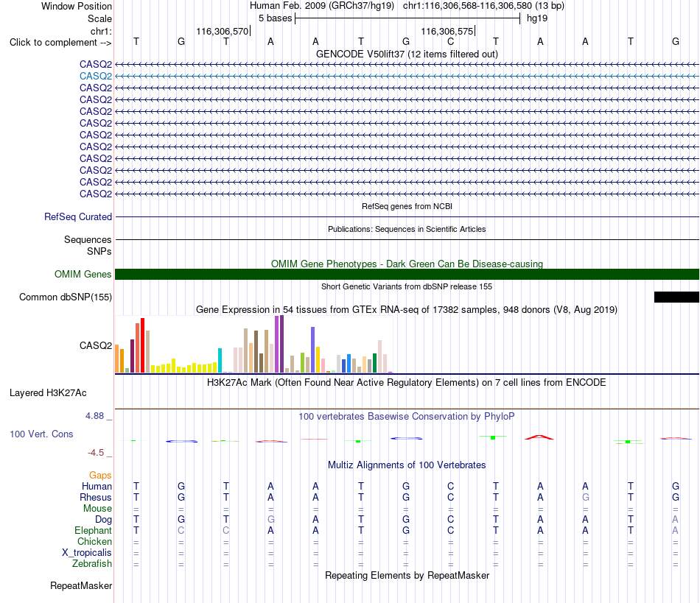Click the X_tropicalis alignment row label
The image size is (700, 603).
tap(87, 553)
